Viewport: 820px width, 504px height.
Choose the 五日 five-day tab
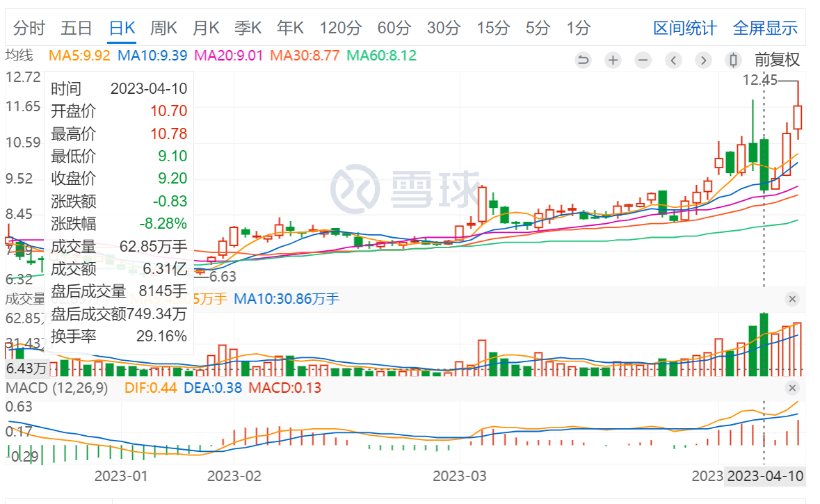point(77,28)
